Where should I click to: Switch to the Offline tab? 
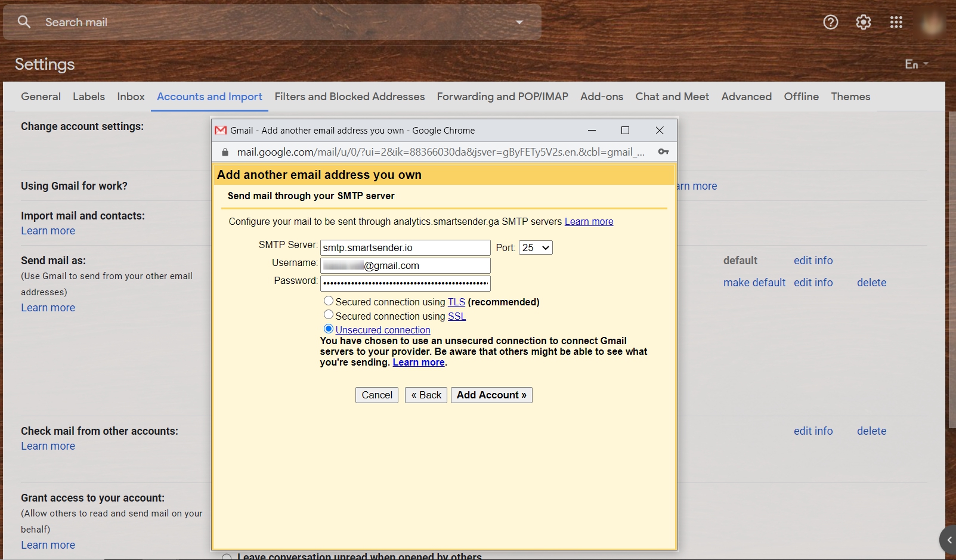801,97
